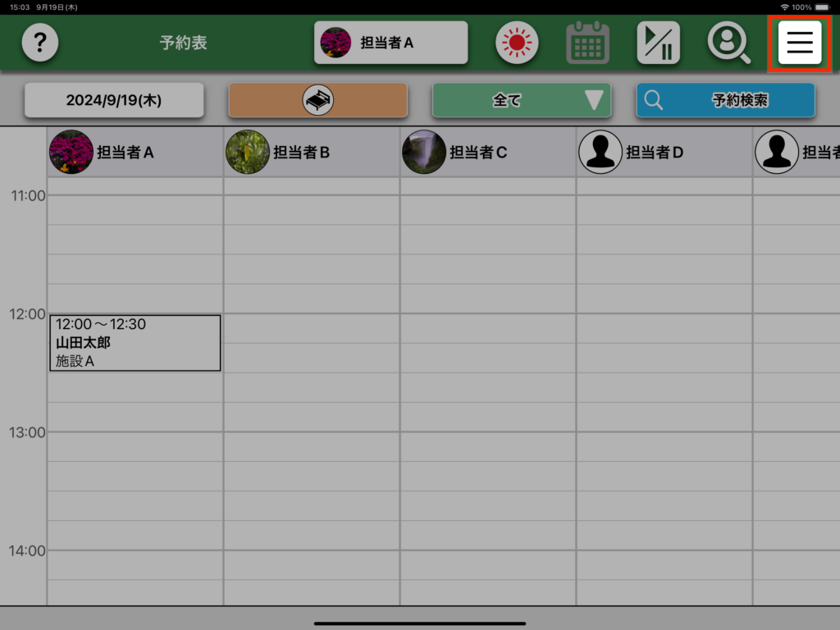Open 山田太郎 12:00 reservation block
840x630 pixels.
(x=135, y=343)
